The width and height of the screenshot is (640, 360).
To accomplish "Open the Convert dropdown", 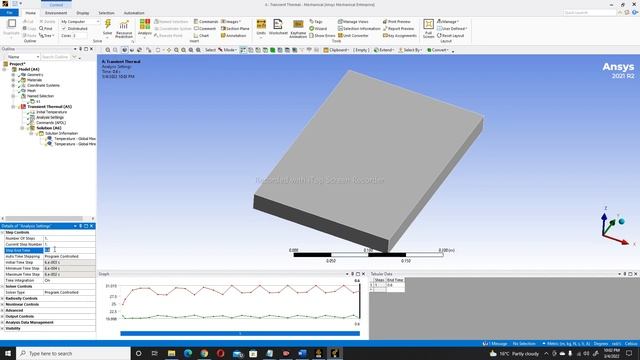I will click(x=438, y=50).
